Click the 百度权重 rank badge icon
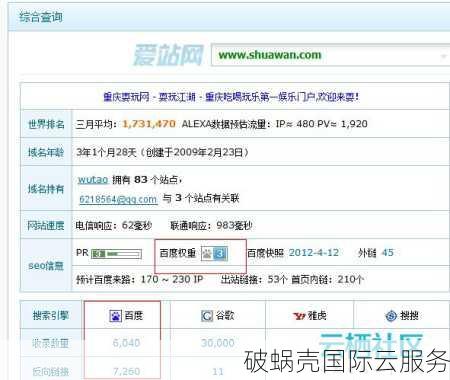Screen dimensions: 450x380 pos(215,254)
